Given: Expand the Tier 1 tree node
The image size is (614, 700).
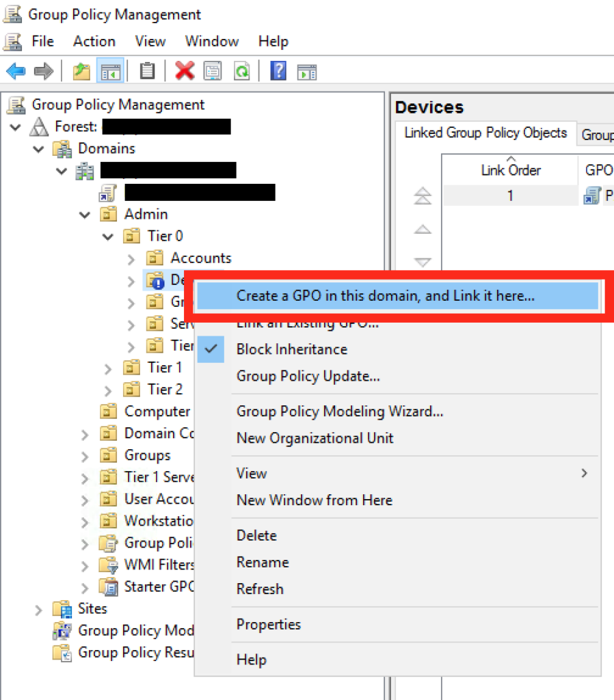Looking at the screenshot, I should click(108, 368).
